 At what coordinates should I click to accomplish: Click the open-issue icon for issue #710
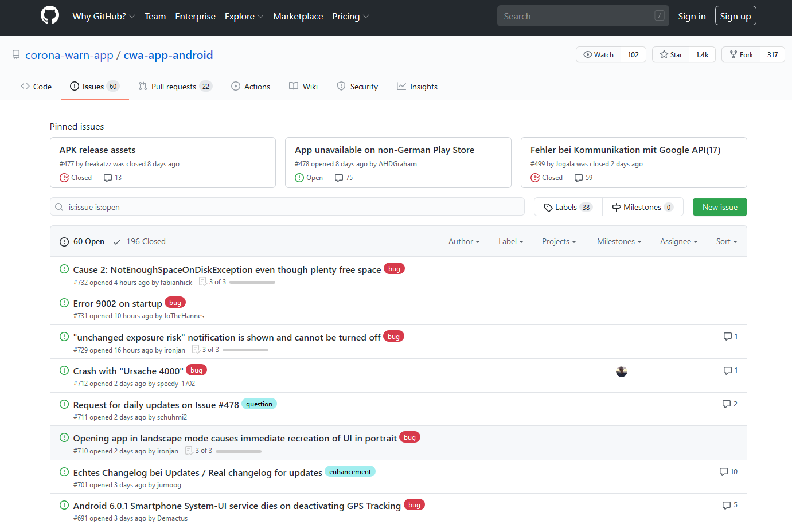[64, 437]
